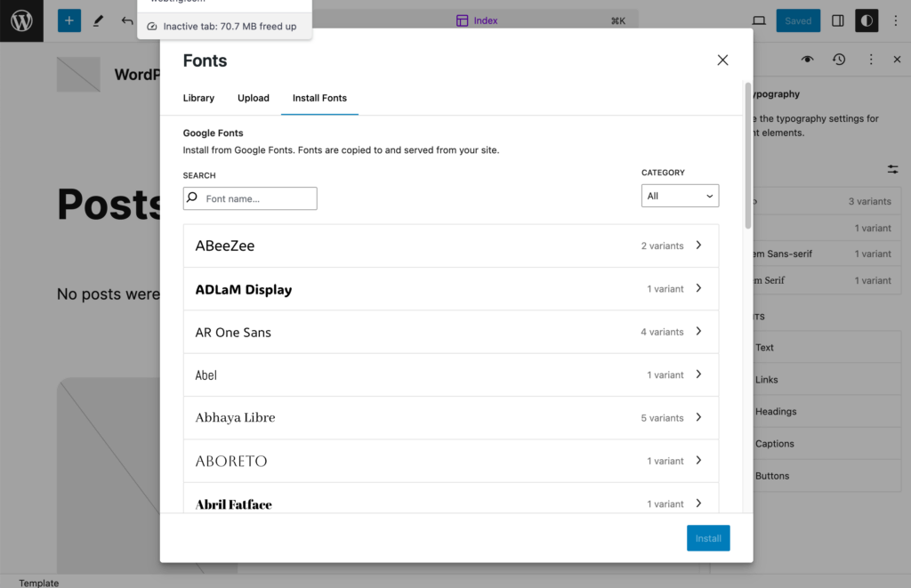This screenshot has height=588, width=911.
Task: Toggle the settings sidebar panel icon
Action: pos(836,20)
